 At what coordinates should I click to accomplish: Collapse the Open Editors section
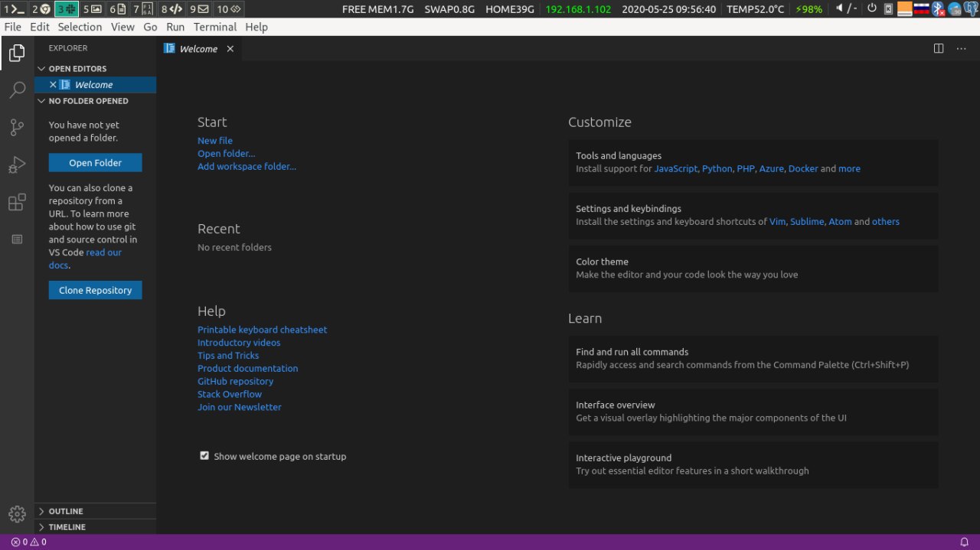(x=95, y=69)
